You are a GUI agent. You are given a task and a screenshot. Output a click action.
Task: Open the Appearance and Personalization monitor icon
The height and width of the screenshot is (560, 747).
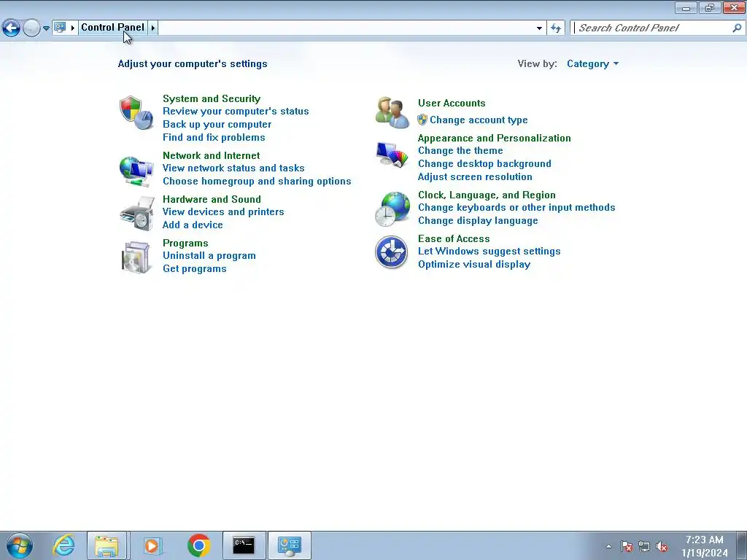392,155
